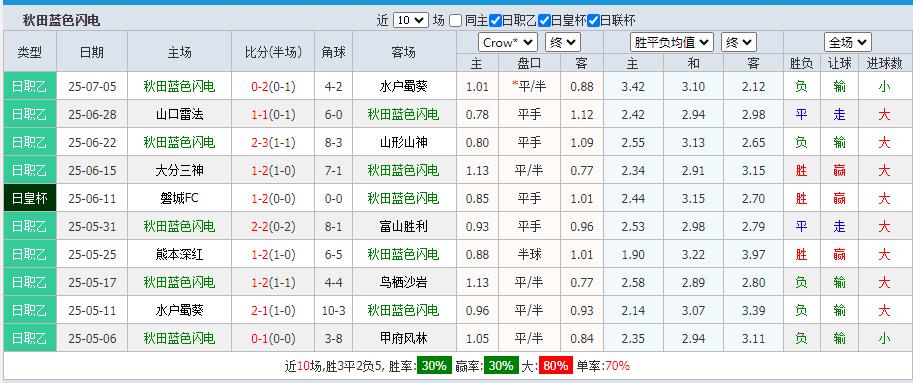Click corner count 3-8 cell

pyautogui.click(x=334, y=338)
